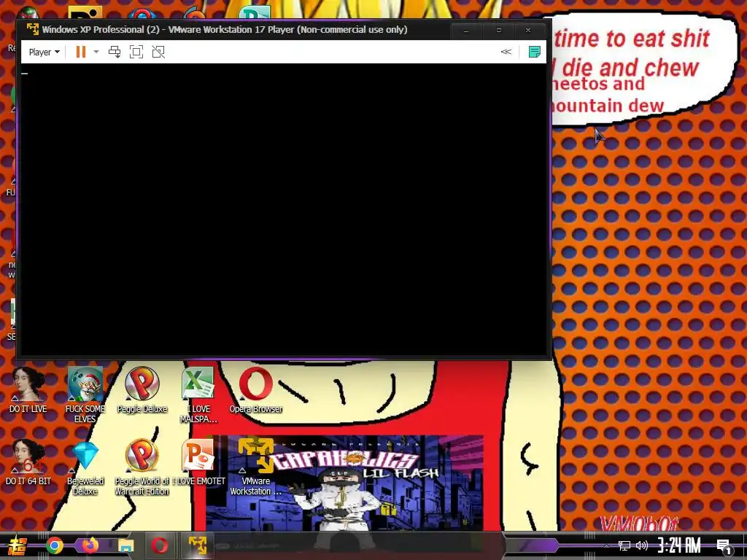The width and height of the screenshot is (747, 560).
Task: Open network status tray icon
Action: (x=624, y=545)
